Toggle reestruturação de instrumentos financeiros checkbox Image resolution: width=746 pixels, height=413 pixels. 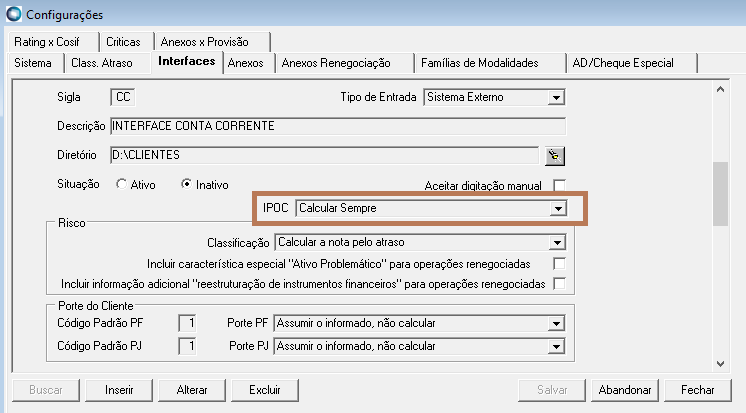pyautogui.click(x=559, y=284)
